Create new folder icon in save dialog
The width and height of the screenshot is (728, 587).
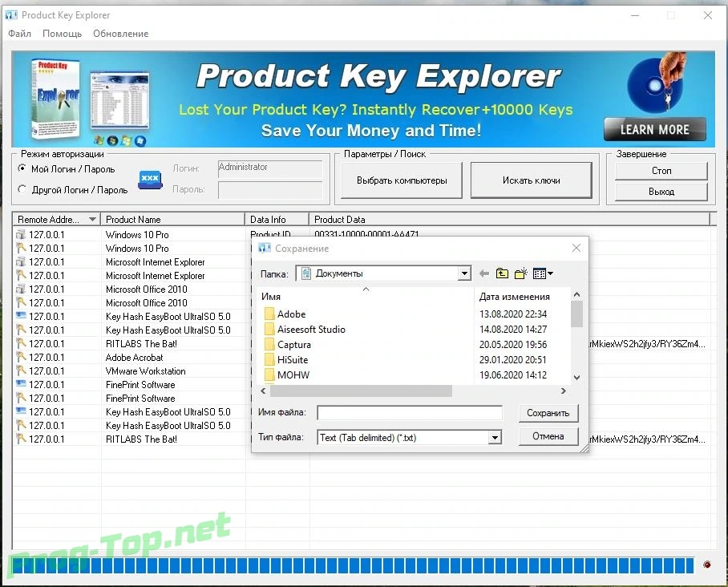coord(521,273)
